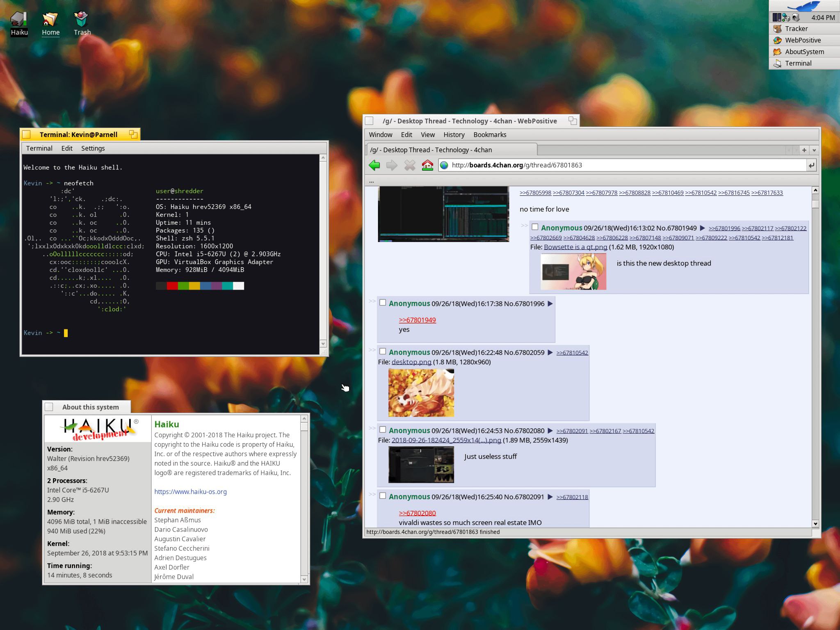Click the WebPositive window zoom icon
This screenshot has height=630, width=840.
coord(573,121)
